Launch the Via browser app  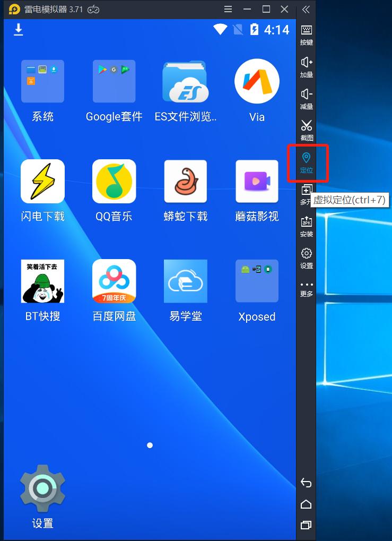tap(257, 81)
